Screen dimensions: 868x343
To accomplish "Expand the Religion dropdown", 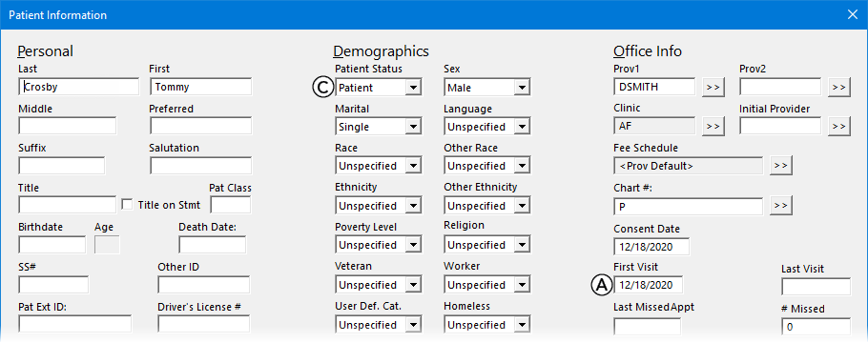I will (x=522, y=245).
